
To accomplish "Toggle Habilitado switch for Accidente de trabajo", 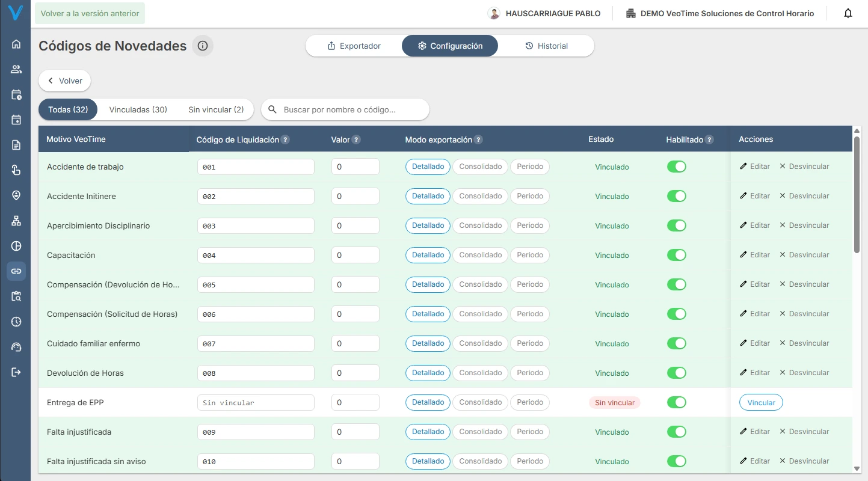I will [x=677, y=167].
